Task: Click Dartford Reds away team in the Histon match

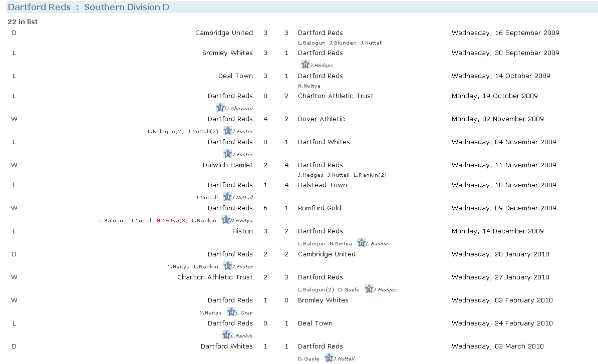Action: point(321,231)
